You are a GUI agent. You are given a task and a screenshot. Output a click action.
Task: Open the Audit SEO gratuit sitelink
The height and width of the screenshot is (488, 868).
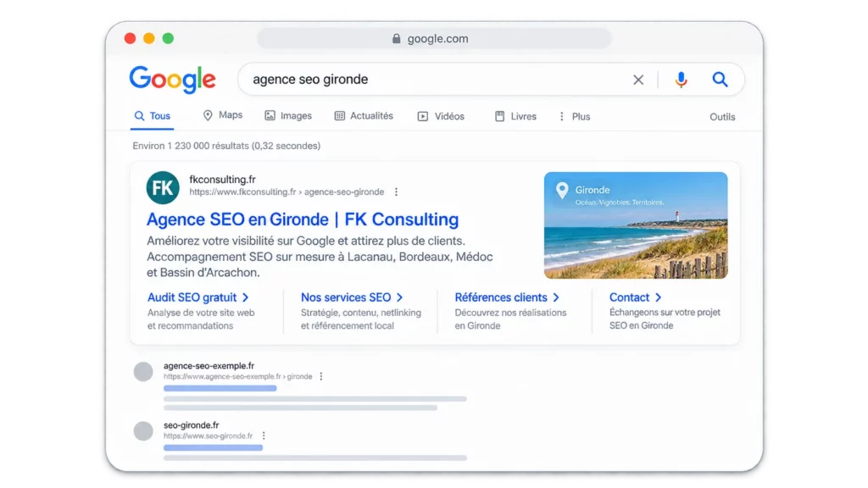tap(198, 297)
